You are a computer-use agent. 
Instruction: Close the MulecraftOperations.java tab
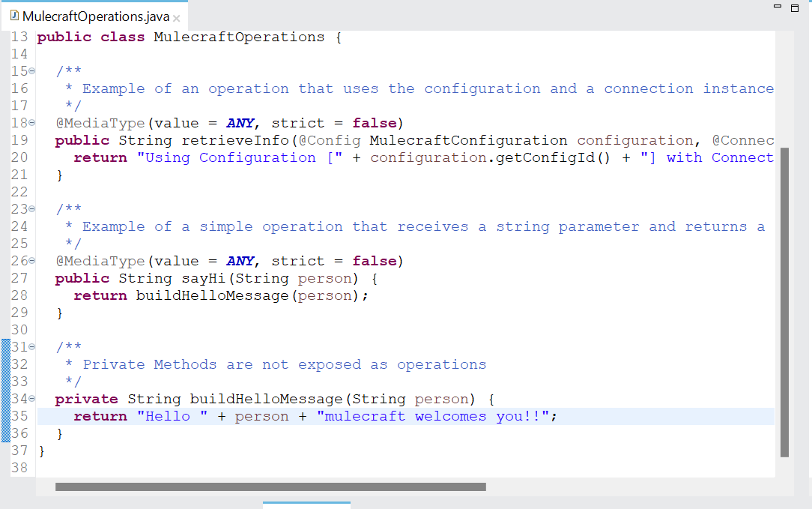[x=177, y=18]
